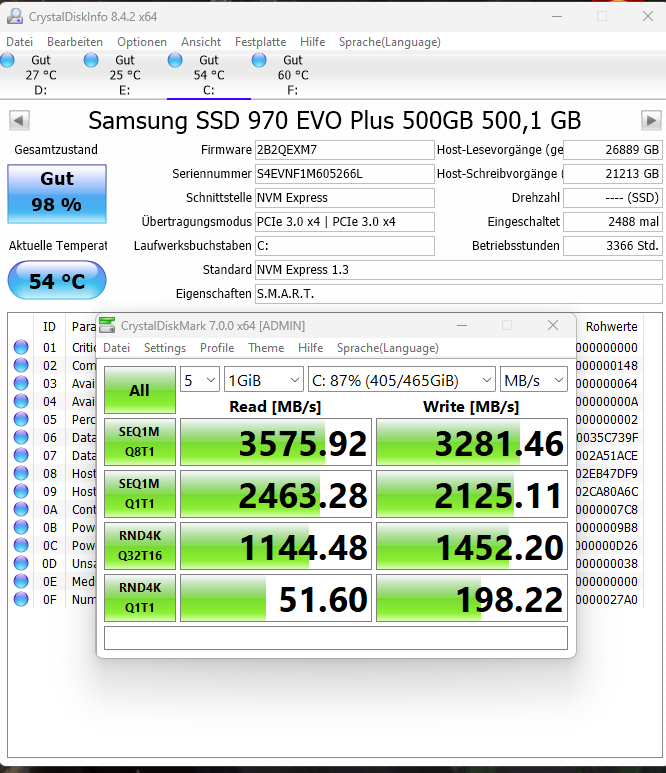This screenshot has width=666, height=773.
Task: Click the Schnittstelle field NVM Express
Action: pos(344,198)
